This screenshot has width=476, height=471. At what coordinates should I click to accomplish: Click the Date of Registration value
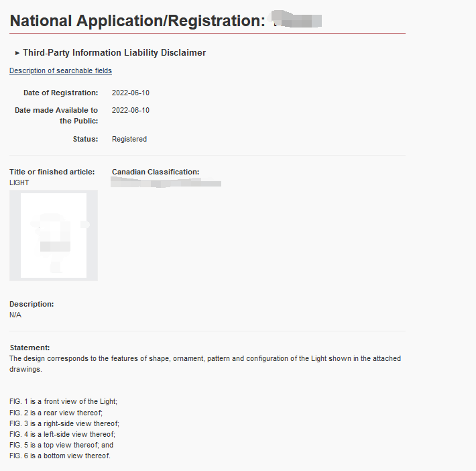click(131, 93)
